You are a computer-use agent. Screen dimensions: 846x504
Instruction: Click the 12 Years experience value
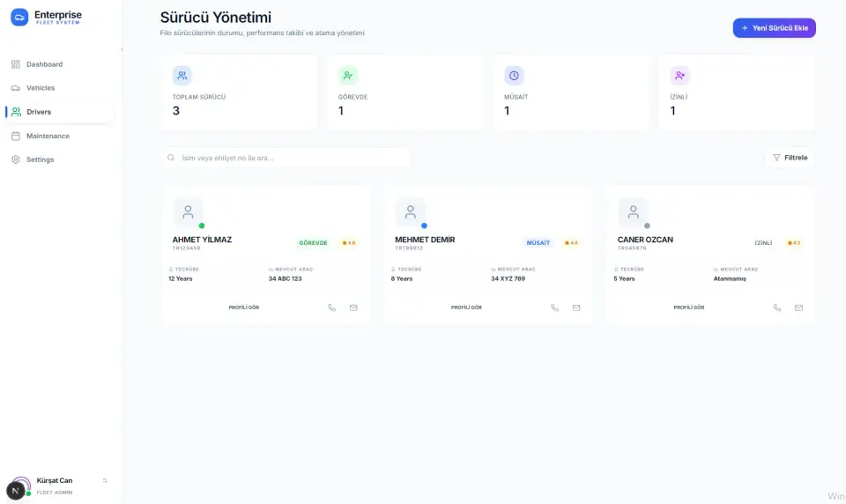[180, 279]
